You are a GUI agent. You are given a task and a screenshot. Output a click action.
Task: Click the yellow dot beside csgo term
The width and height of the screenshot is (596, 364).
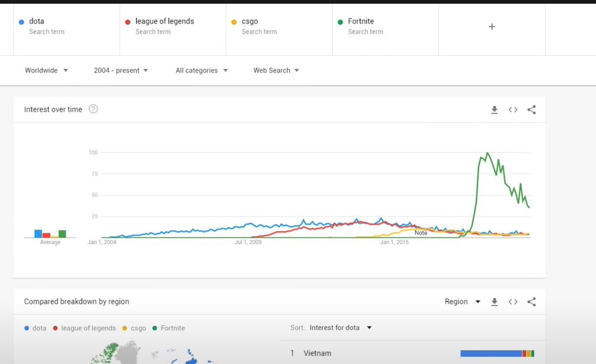point(234,22)
